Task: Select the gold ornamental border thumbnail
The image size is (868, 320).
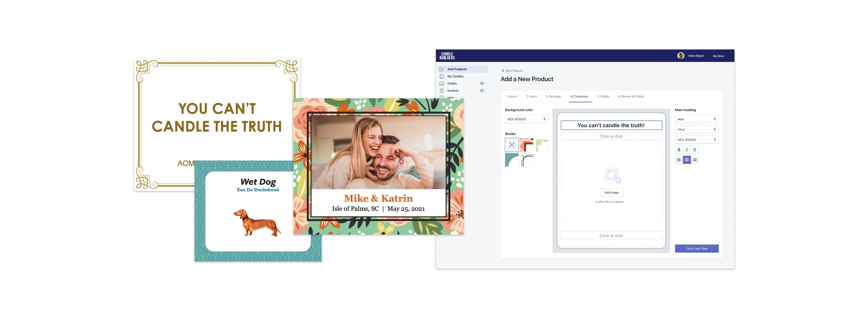Action: pos(541,145)
